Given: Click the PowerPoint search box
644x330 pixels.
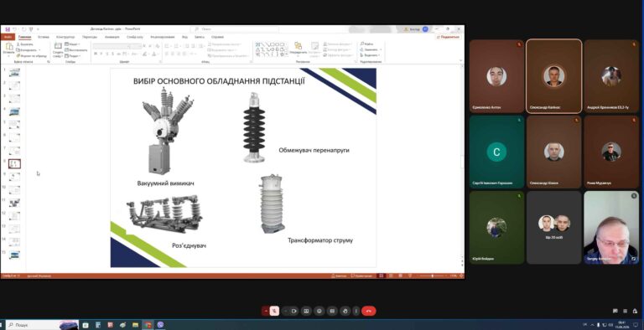Looking at the screenshot, I should (234, 29).
